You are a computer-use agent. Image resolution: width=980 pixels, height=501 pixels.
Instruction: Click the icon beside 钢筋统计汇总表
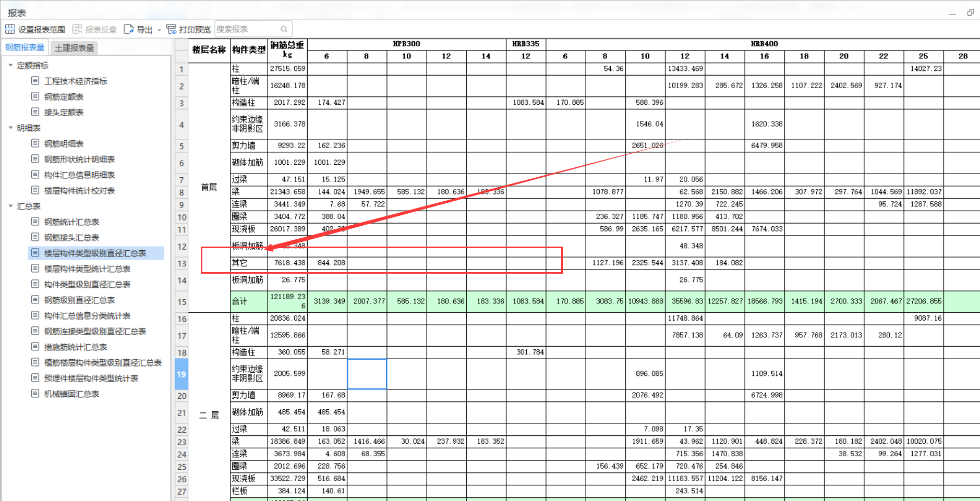(x=35, y=222)
